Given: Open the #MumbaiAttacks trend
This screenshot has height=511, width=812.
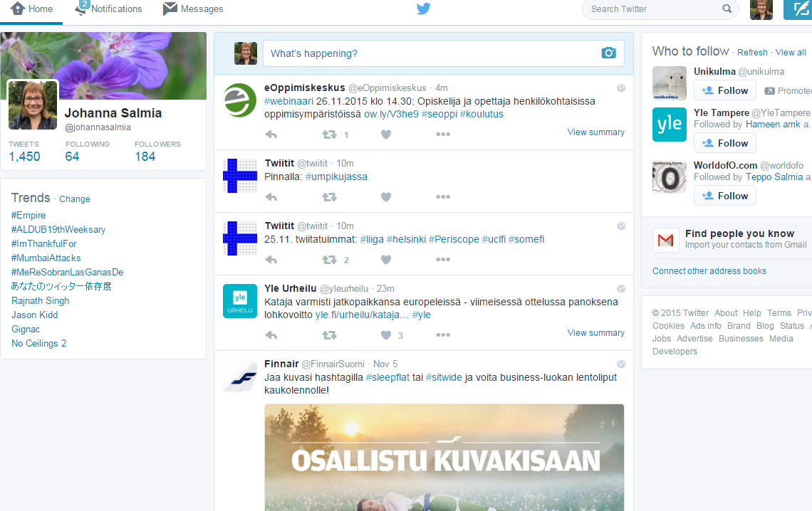Looking at the screenshot, I should coord(46,258).
